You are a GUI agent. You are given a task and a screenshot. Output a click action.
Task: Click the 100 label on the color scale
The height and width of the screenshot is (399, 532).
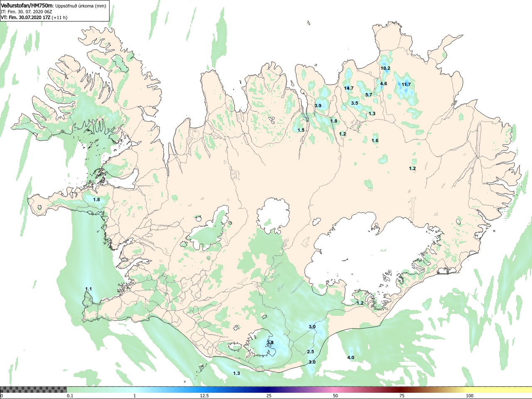point(470,396)
